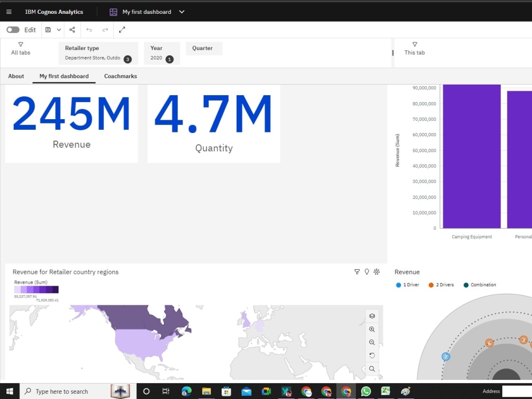
Task: Click the map layers icon
Action: coord(372,316)
